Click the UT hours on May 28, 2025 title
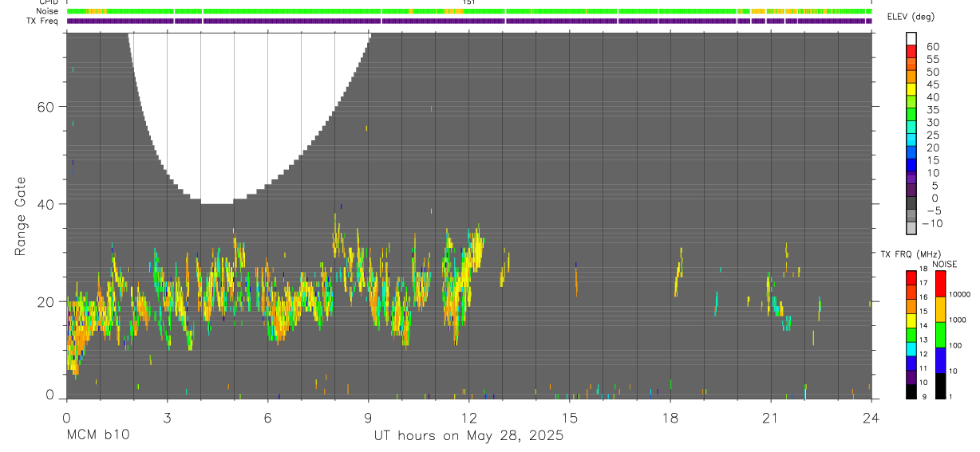The width and height of the screenshot is (980, 452). [x=468, y=436]
